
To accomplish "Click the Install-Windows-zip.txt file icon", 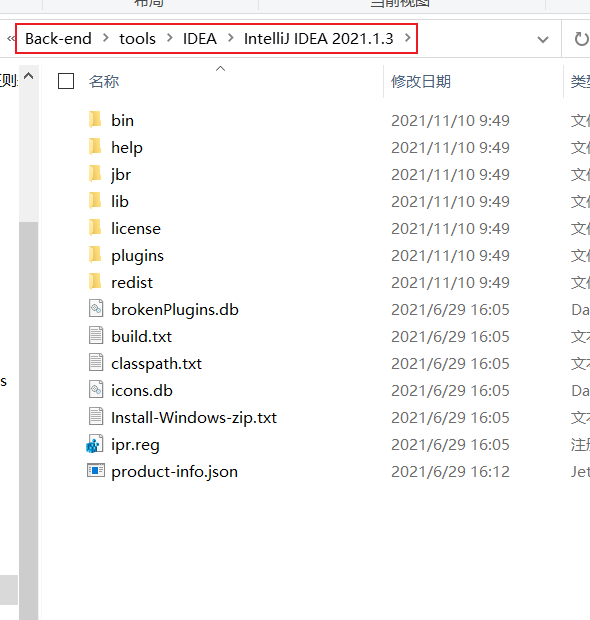I will pyautogui.click(x=96, y=417).
